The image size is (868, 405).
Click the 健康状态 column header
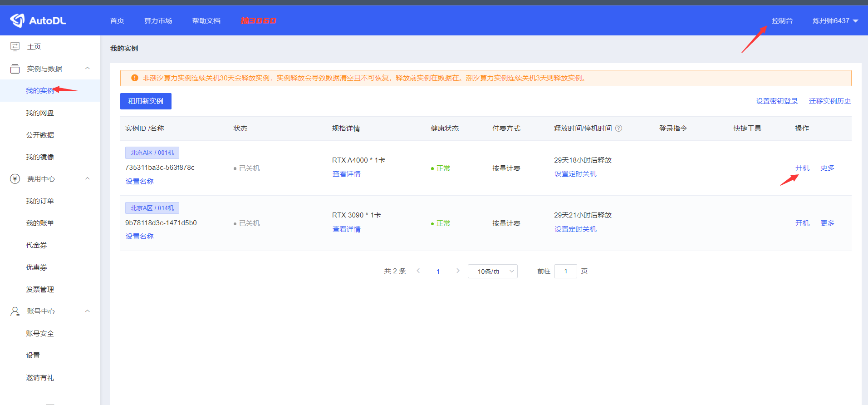[x=445, y=128]
